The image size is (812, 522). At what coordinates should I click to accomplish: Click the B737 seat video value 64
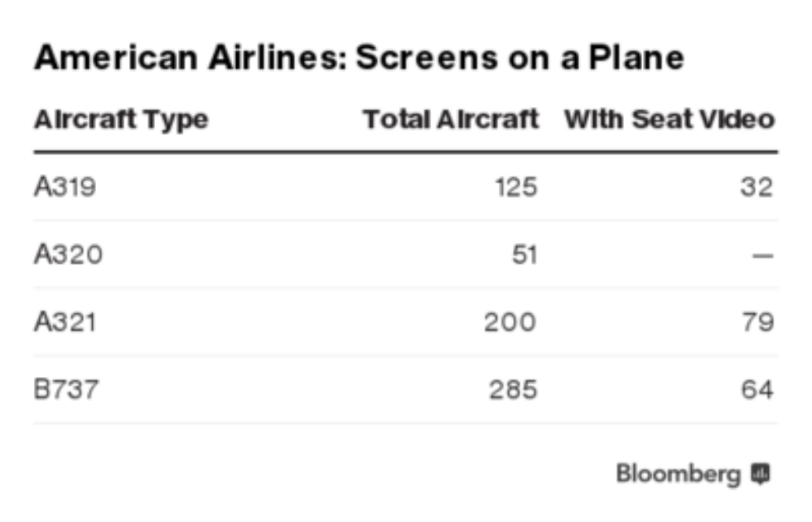756,389
